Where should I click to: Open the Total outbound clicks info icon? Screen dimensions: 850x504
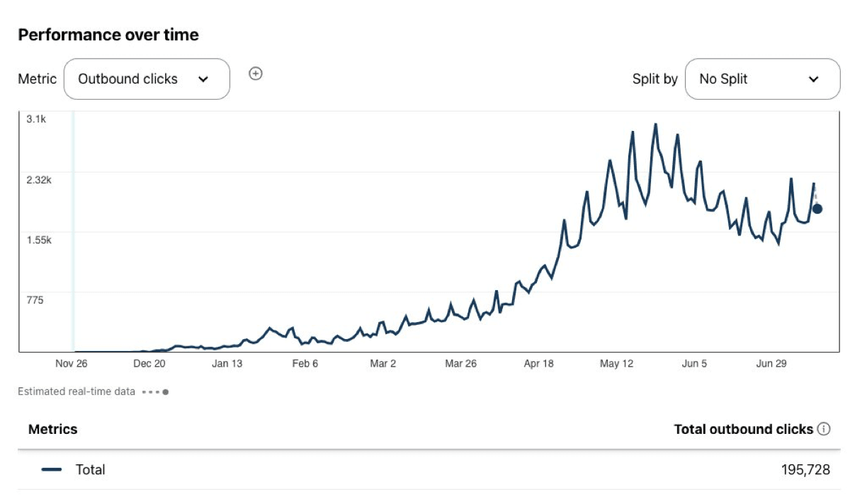pyautogui.click(x=824, y=429)
